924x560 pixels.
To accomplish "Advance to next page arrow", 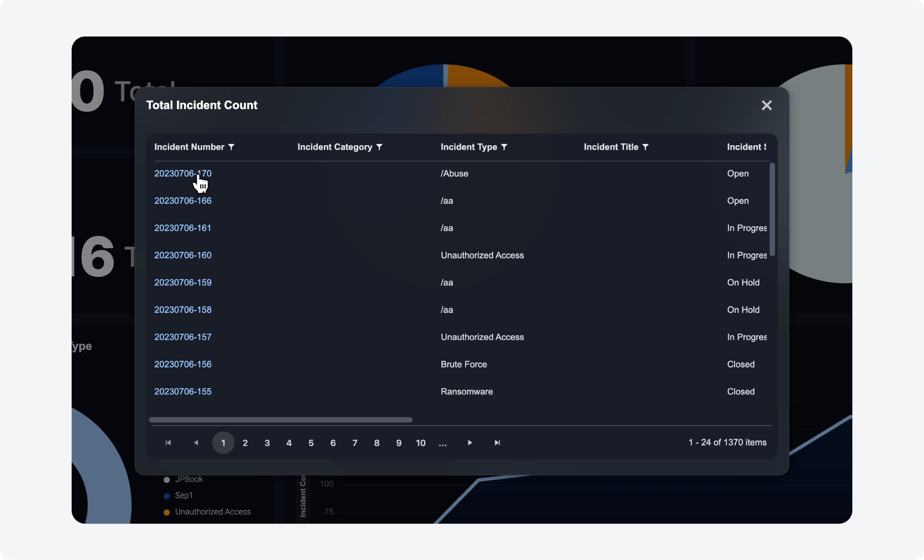I will pyautogui.click(x=470, y=443).
